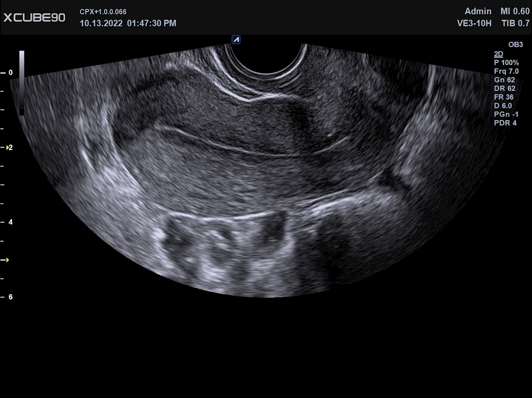532x398 pixels.
Task: Select the underlined 2D mode label
Action: 498,54
